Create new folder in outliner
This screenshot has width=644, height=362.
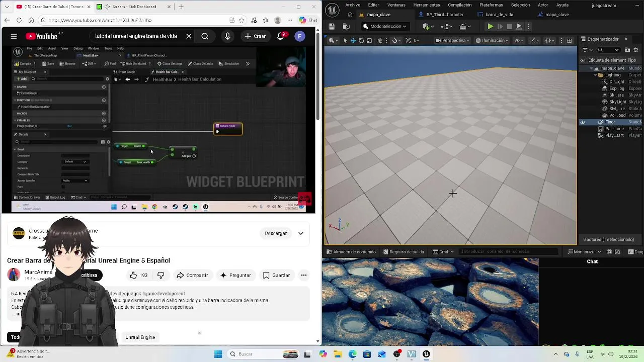click(627, 50)
